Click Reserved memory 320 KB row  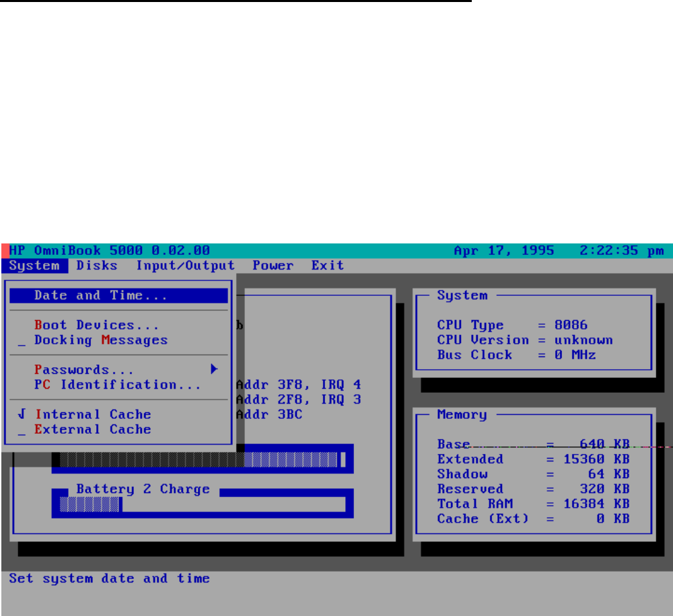point(533,489)
